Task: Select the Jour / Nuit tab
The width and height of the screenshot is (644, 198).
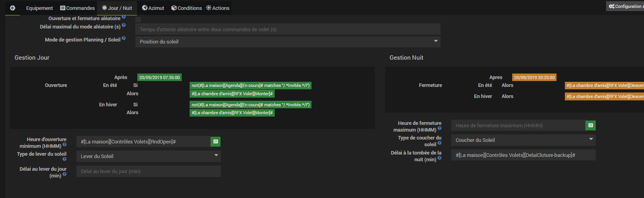Action: click(117, 8)
